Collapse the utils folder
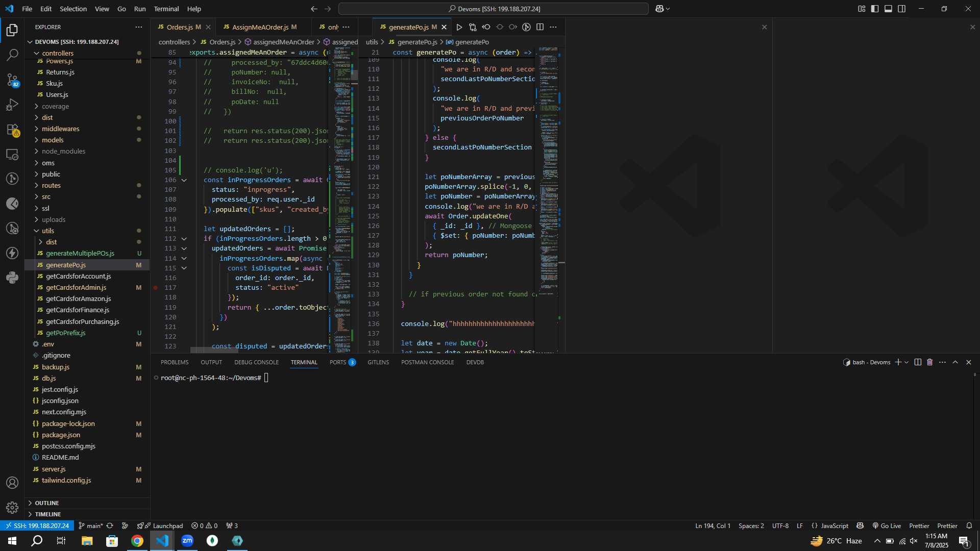Viewport: 980px width, 551px height. point(47,231)
